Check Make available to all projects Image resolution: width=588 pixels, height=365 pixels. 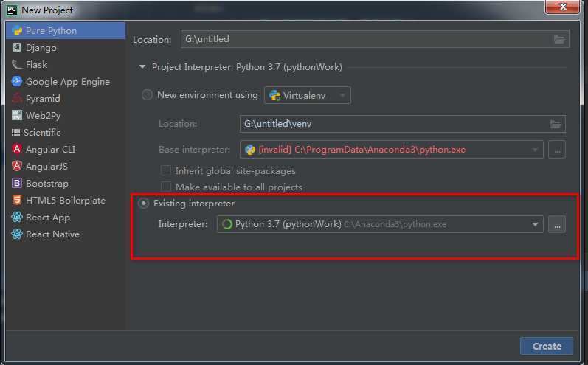click(x=166, y=187)
